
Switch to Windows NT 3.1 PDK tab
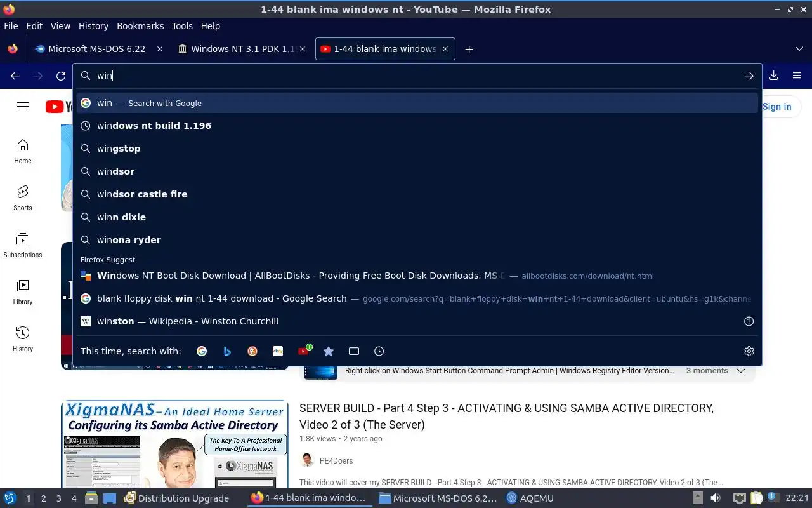pyautogui.click(x=242, y=49)
